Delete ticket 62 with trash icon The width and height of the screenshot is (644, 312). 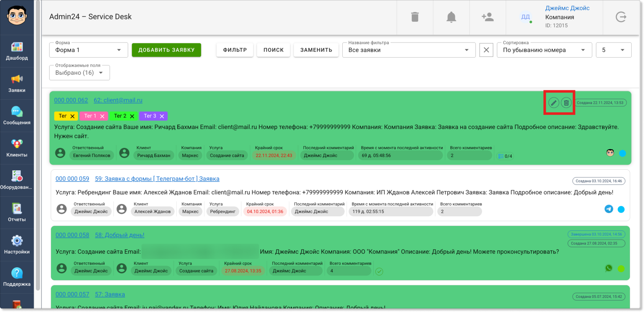click(x=566, y=103)
